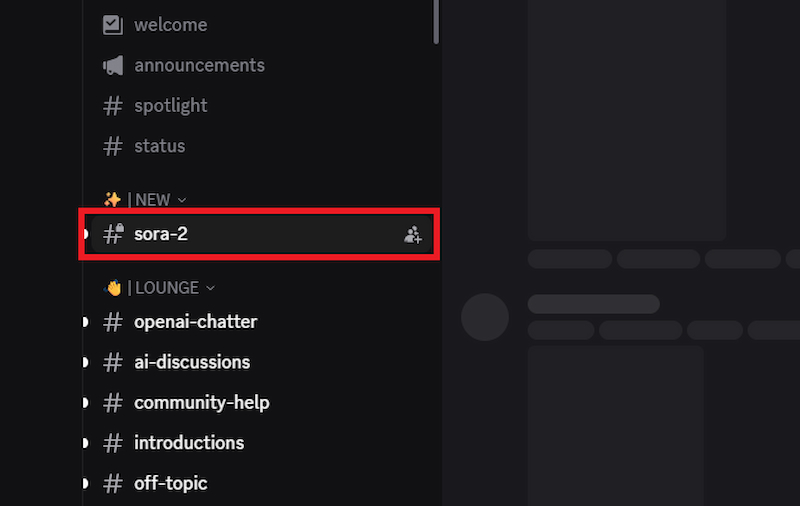This screenshot has height=506, width=800.
Task: Click the LOUNGE category label
Action: point(167,288)
